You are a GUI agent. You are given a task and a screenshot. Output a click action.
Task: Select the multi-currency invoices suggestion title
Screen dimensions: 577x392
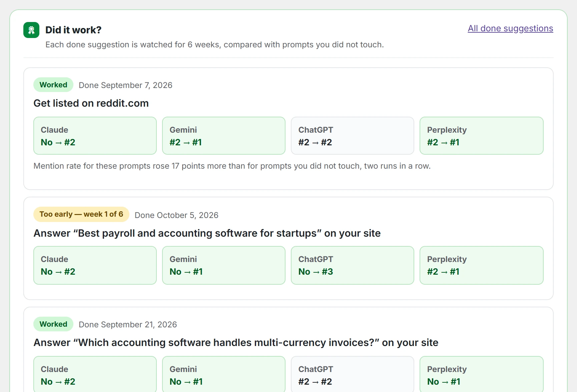tap(236, 343)
